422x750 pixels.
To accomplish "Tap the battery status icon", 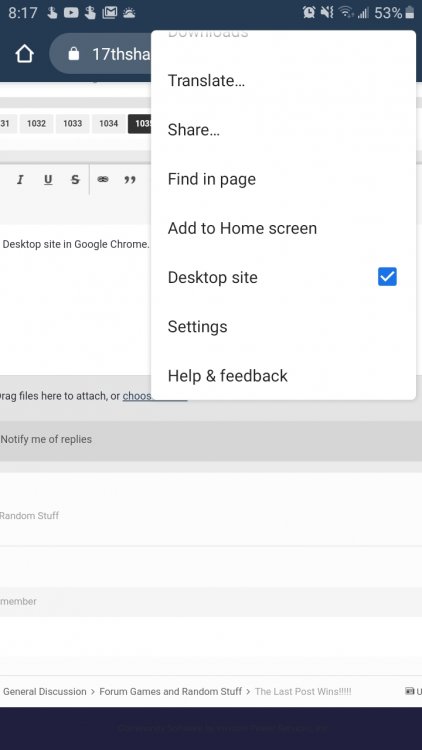I will [x=410, y=12].
